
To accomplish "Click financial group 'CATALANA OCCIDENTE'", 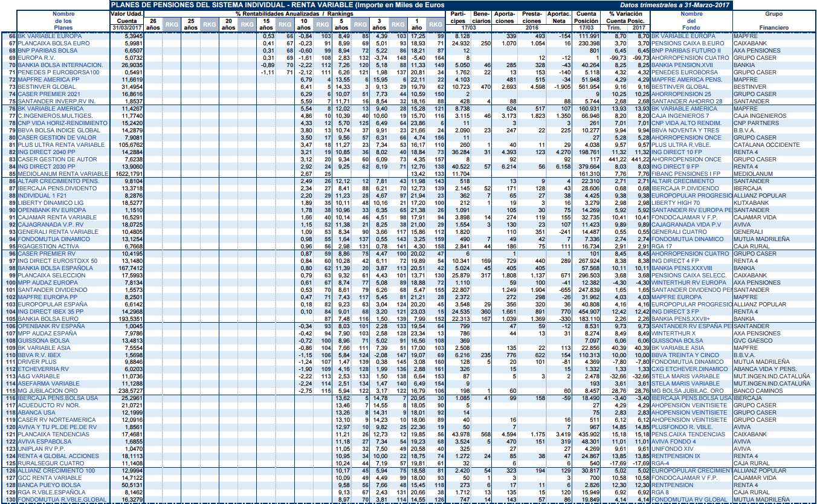I will tap(765, 145).
